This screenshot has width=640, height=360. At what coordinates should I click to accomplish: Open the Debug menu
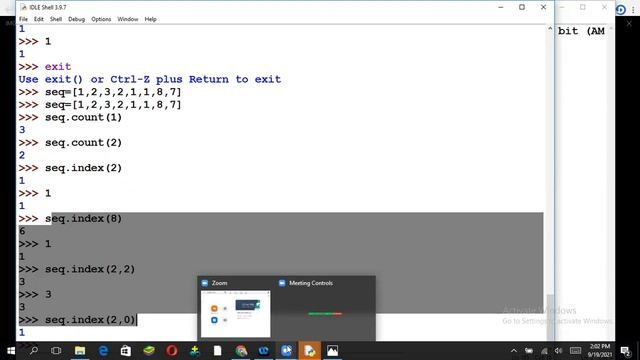pyautogui.click(x=76, y=19)
